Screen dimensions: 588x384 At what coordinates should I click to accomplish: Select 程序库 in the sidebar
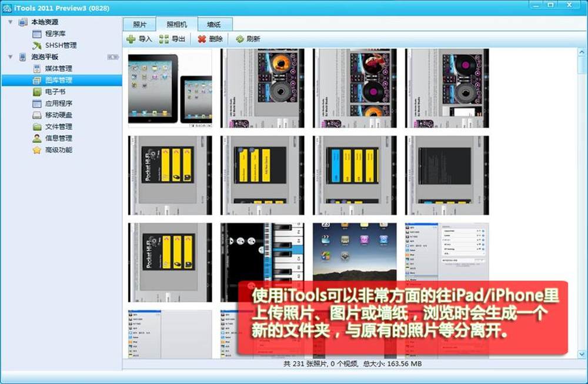coord(55,34)
